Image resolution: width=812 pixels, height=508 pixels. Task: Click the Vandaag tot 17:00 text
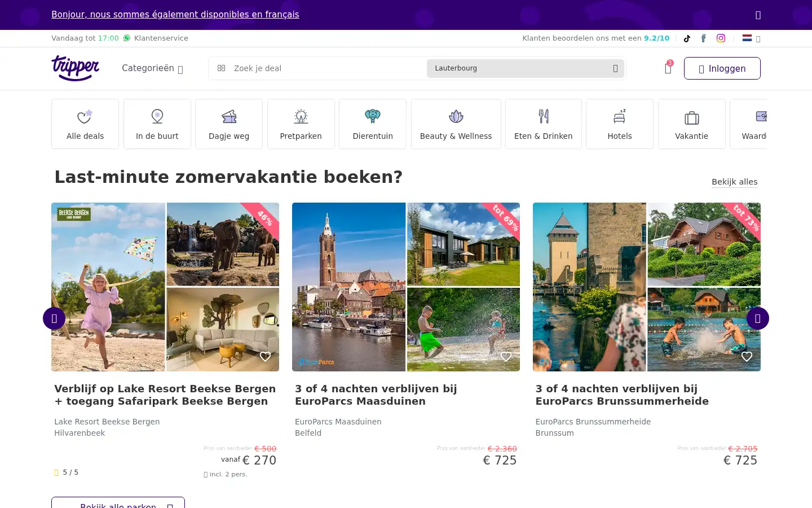85,38
